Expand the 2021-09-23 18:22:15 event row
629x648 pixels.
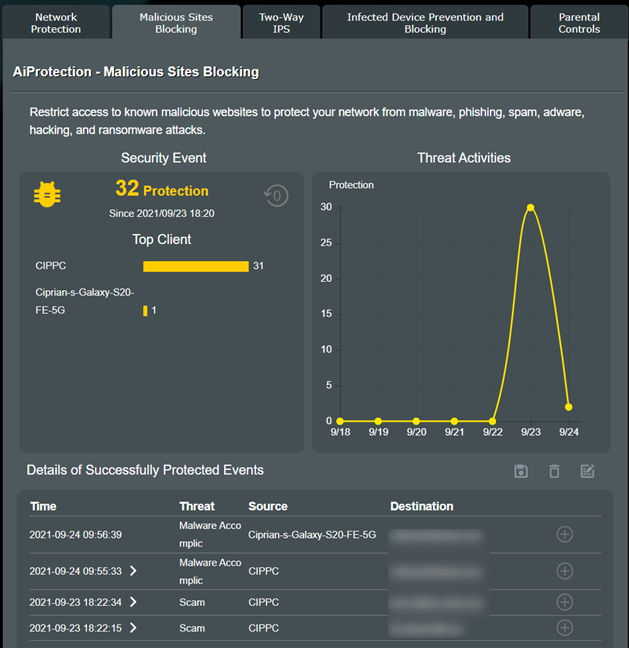133,628
